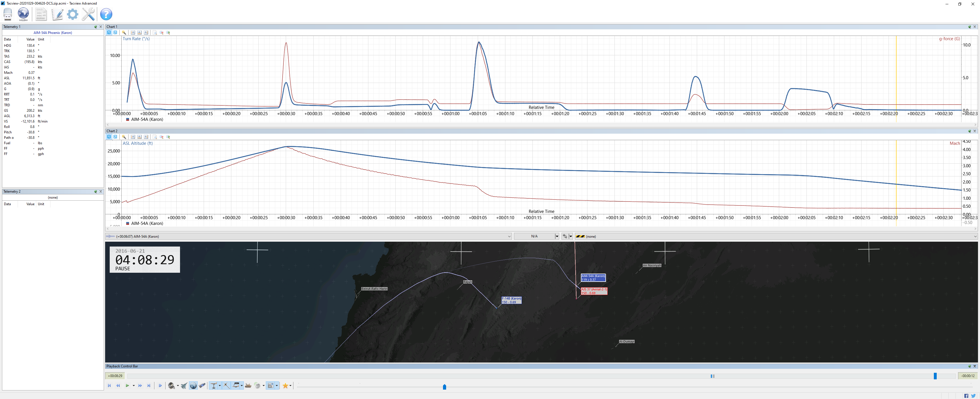The width and height of the screenshot is (980, 399).
Task: Select the pilot helmet cockpit view icon
Action: [x=171, y=386]
